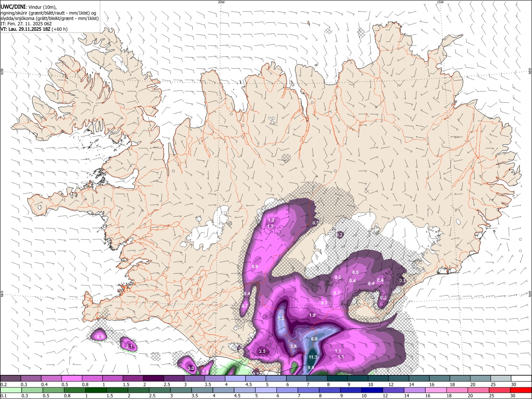Pick the dull purple 0.2 mm snow swatch

10,379
